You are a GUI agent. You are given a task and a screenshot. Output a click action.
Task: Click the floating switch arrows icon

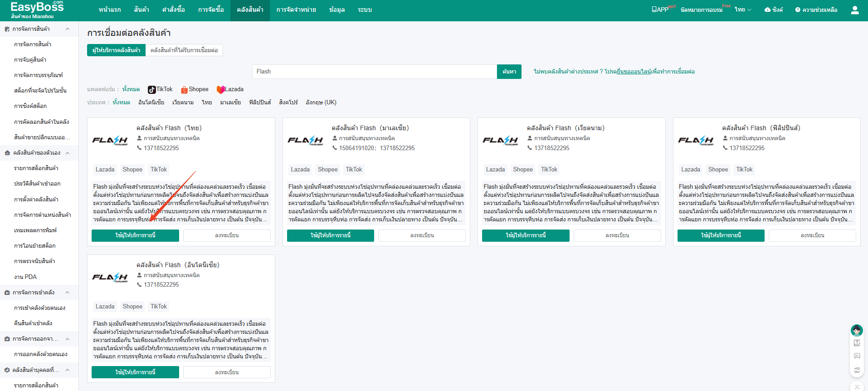(x=857, y=370)
